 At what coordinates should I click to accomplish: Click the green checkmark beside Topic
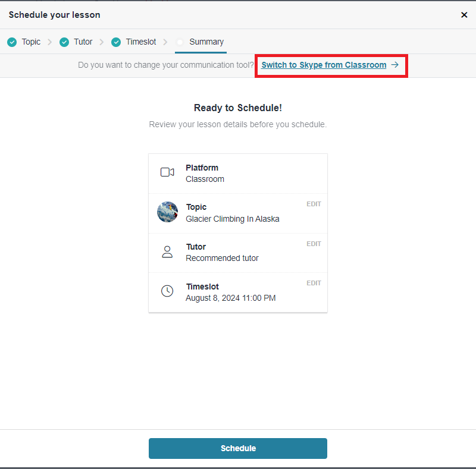click(x=12, y=42)
